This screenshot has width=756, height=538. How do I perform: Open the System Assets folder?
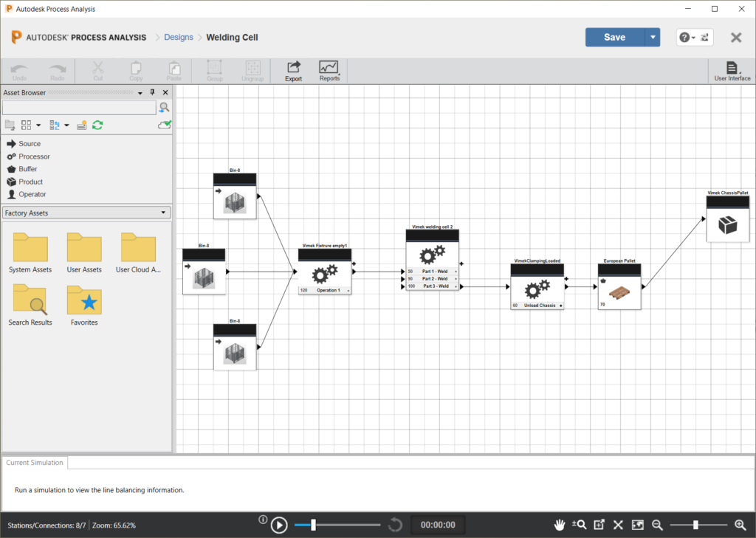30,253
